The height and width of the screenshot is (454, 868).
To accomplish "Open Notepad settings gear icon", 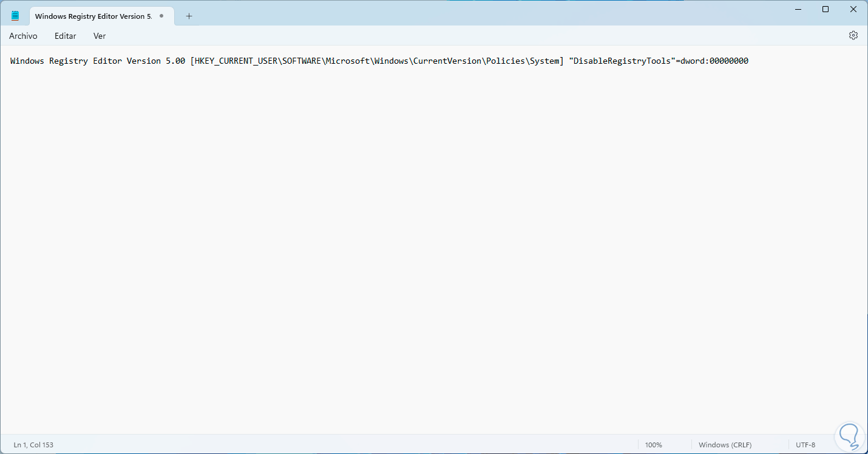I will (853, 35).
